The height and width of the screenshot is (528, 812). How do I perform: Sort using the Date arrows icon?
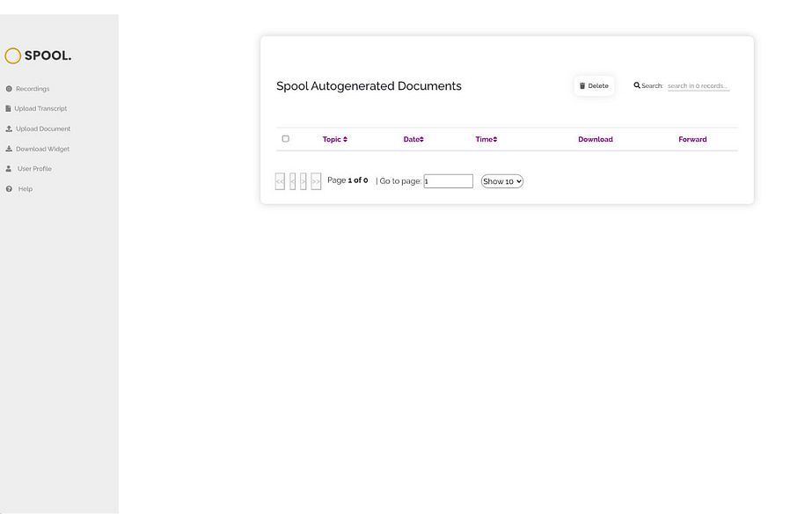(x=421, y=139)
